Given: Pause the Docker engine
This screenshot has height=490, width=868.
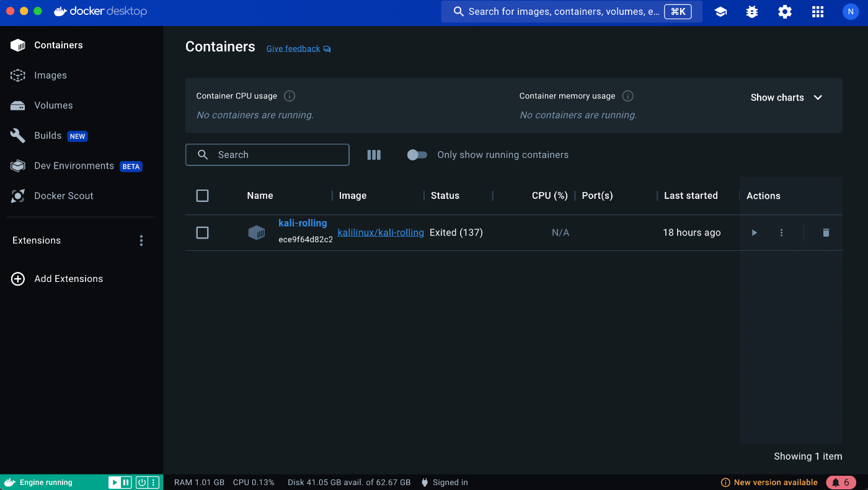Looking at the screenshot, I should tap(126, 483).
